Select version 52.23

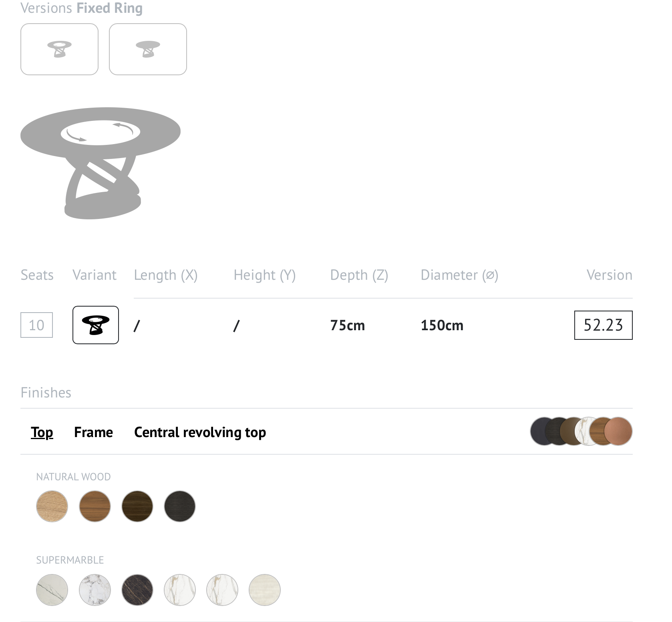pyautogui.click(x=603, y=325)
